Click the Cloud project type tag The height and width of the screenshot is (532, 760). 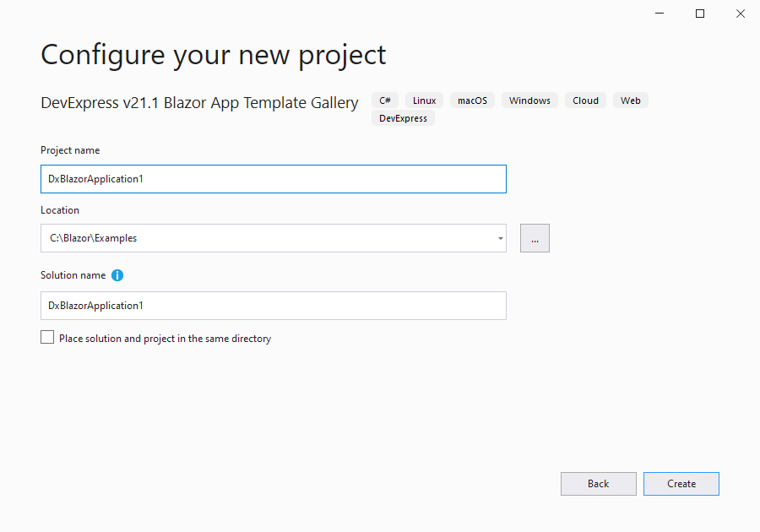click(585, 100)
